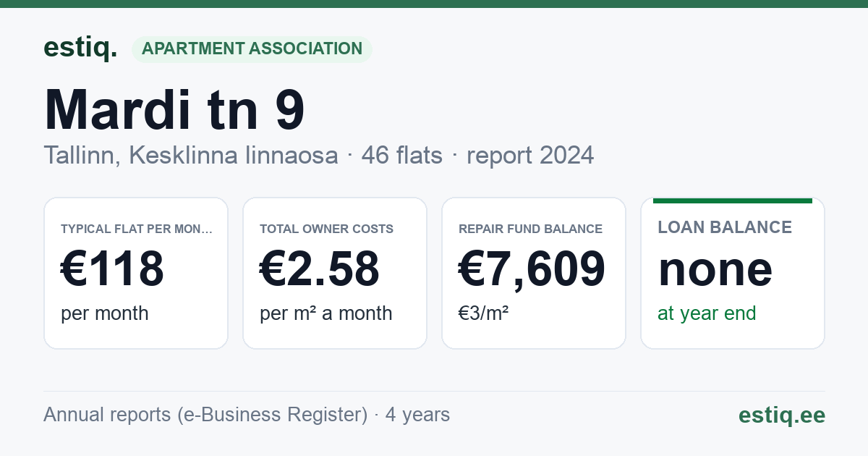Select the TOTAL OWNER COSTS label
This screenshot has width=868, height=456.
(x=326, y=229)
